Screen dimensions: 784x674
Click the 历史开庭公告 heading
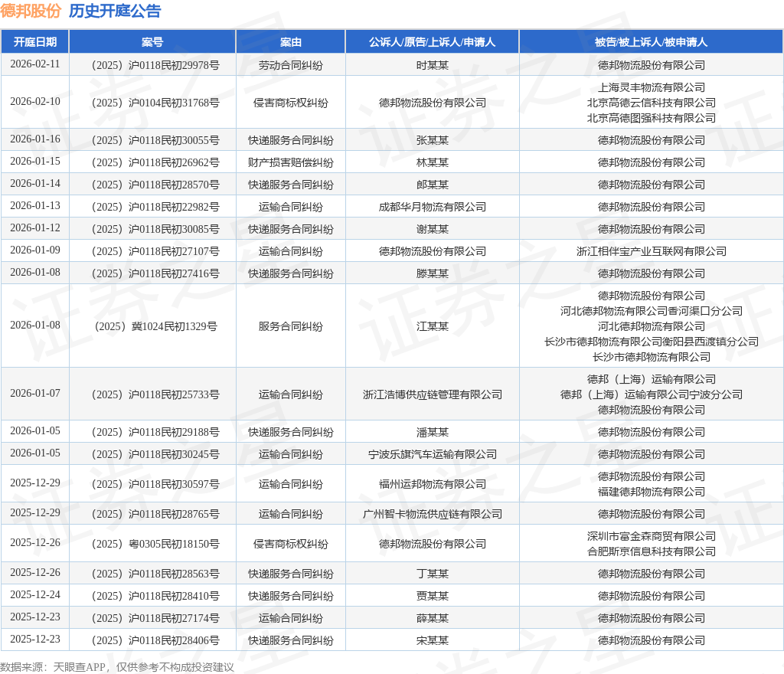(115, 11)
